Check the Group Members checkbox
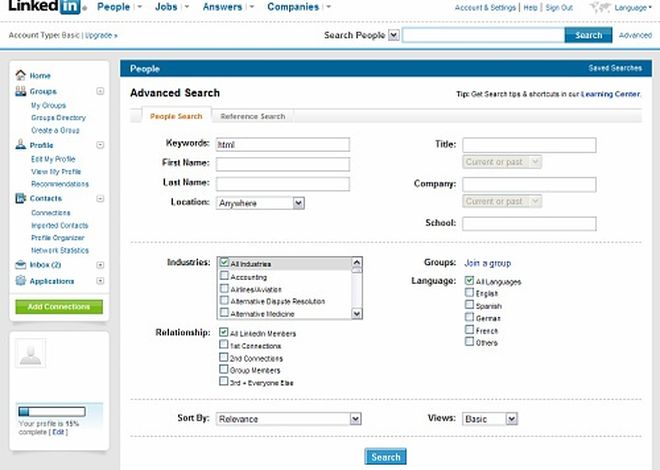 (224, 369)
